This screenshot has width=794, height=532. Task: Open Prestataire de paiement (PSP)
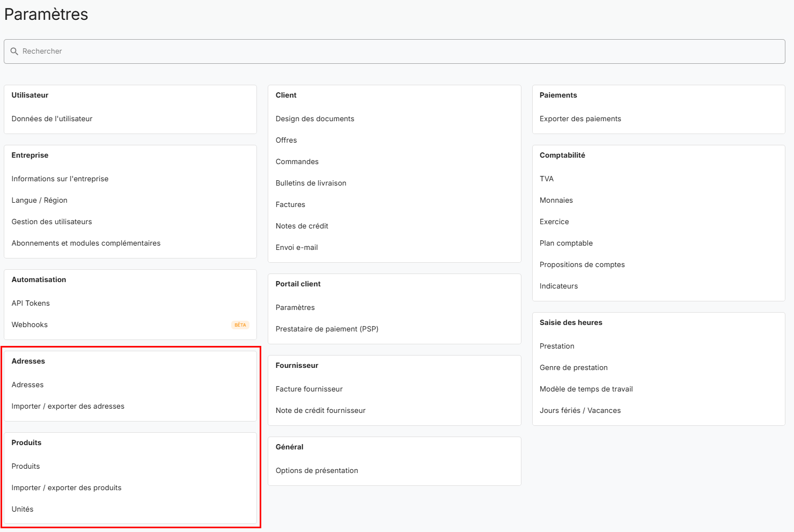tap(327, 329)
